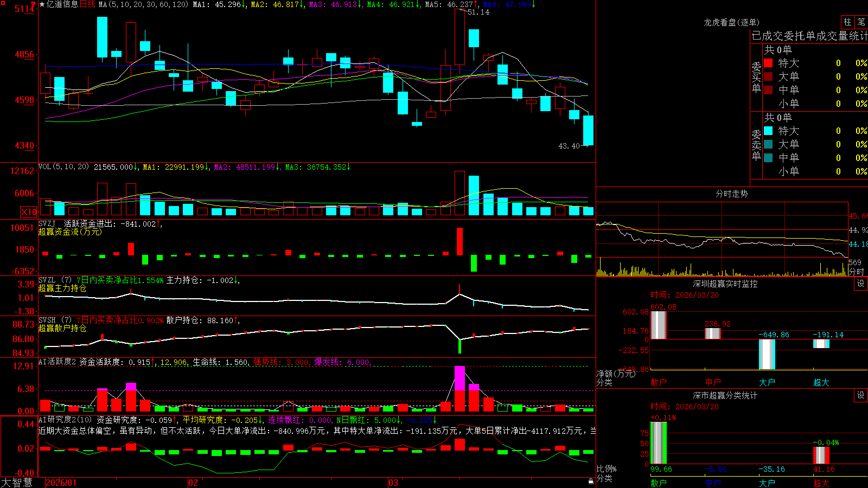Click the SVZL (7) indicator label
Image resolution: width=868 pixels, height=488 pixels.
click(x=55, y=280)
